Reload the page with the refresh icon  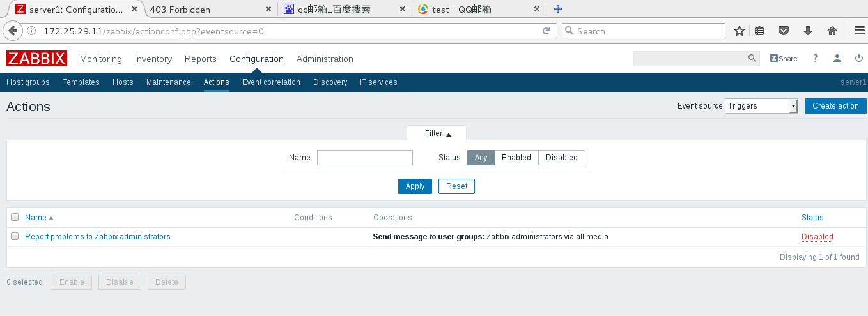(546, 31)
